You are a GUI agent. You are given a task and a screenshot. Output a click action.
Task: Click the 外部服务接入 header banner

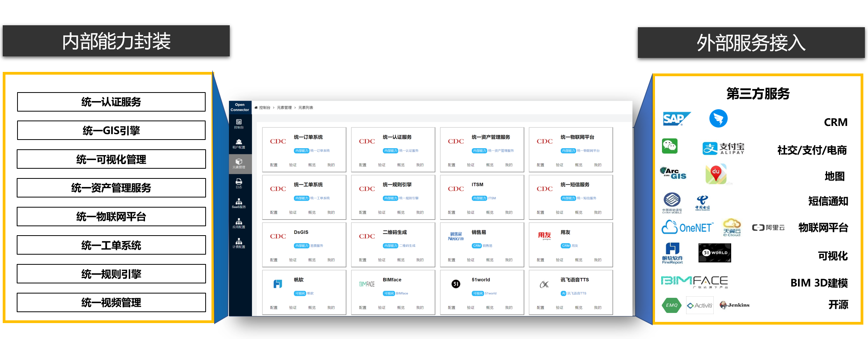click(751, 43)
